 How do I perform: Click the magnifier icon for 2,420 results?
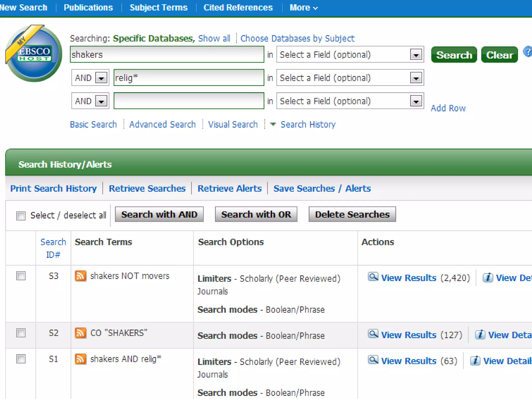pos(373,277)
